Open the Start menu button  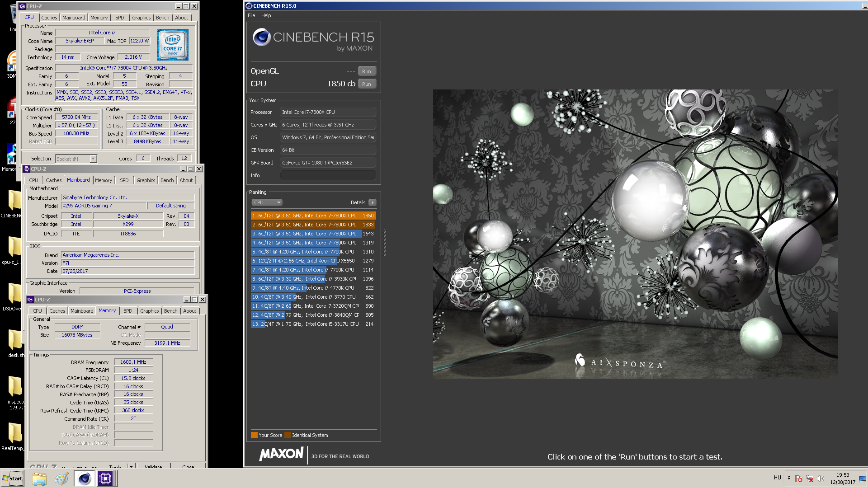click(12, 479)
